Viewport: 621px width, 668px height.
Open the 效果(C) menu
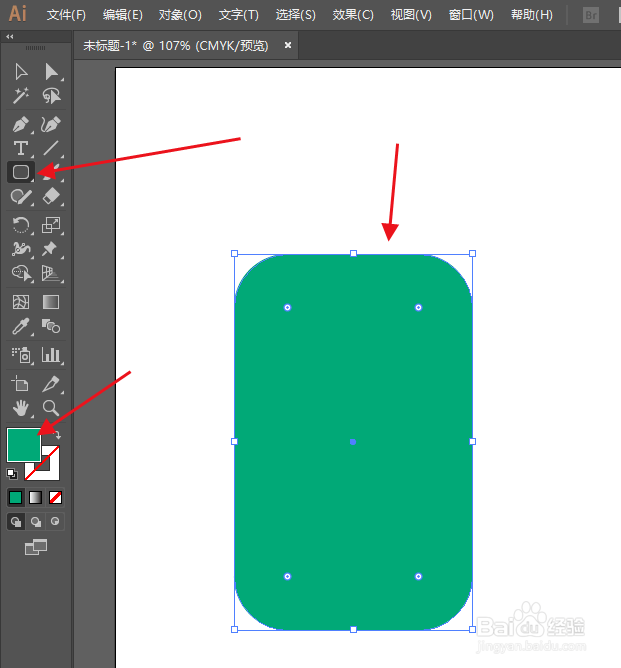tap(353, 15)
